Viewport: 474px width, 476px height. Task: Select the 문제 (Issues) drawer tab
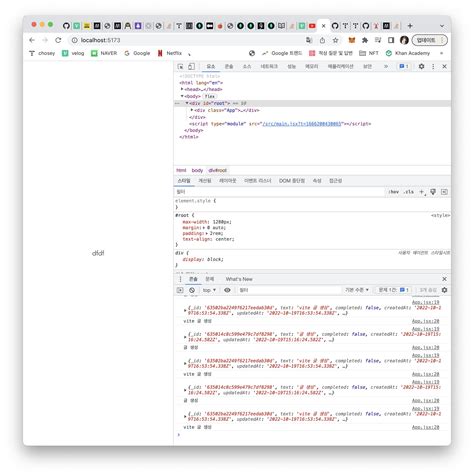pos(210,279)
